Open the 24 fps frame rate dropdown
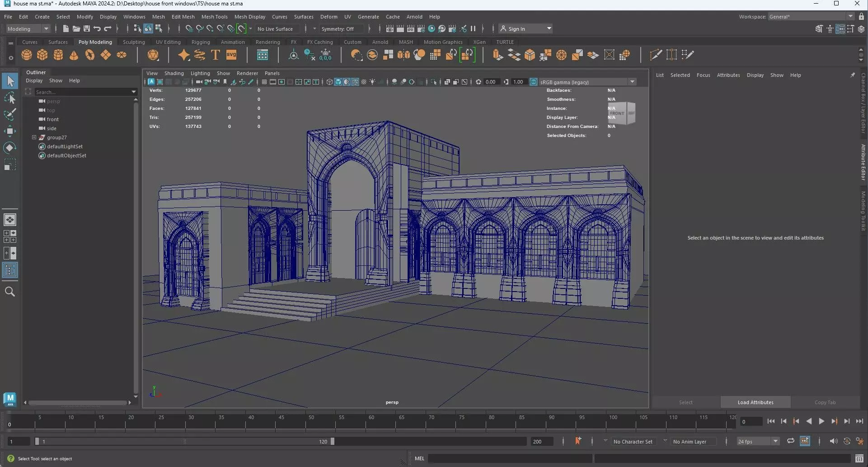 [758, 442]
